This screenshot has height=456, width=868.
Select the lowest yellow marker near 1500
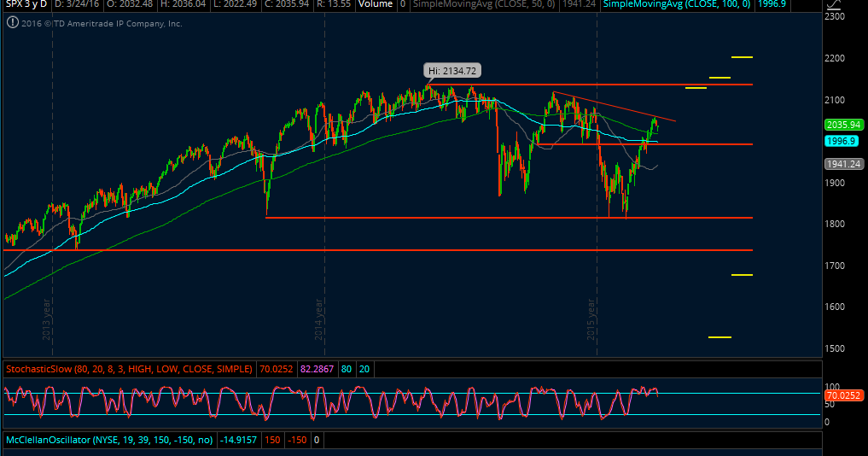pyautogui.click(x=719, y=336)
